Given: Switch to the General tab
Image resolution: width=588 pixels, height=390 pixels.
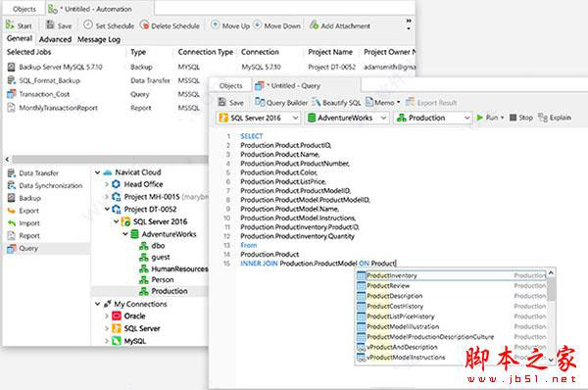Looking at the screenshot, I should tap(20, 38).
